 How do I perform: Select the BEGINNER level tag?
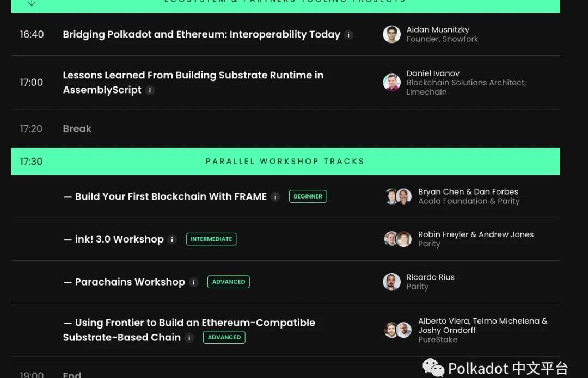pyautogui.click(x=308, y=196)
